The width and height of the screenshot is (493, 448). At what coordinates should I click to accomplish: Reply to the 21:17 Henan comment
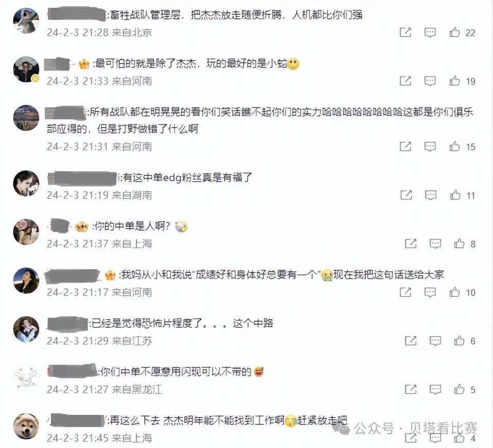pos(430,292)
